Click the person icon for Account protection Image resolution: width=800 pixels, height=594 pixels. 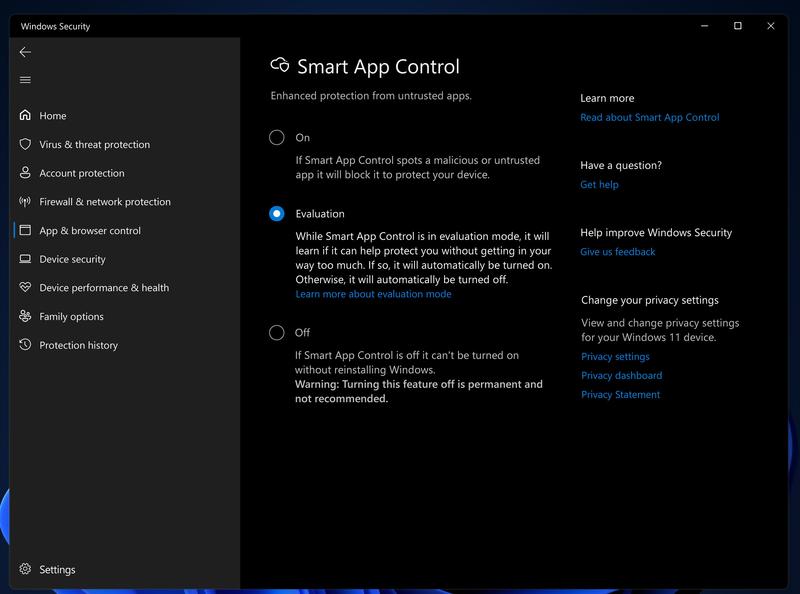(x=25, y=172)
